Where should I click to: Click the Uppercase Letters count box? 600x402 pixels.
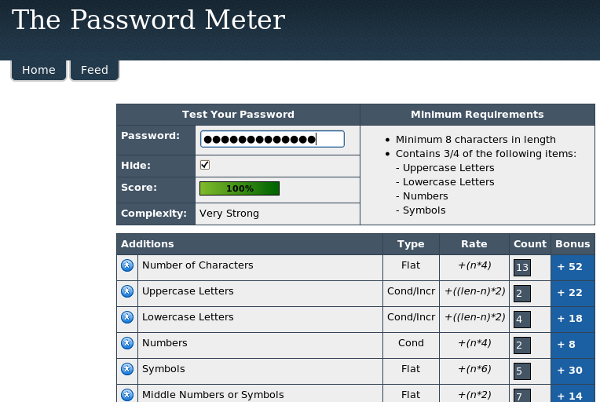(522, 293)
